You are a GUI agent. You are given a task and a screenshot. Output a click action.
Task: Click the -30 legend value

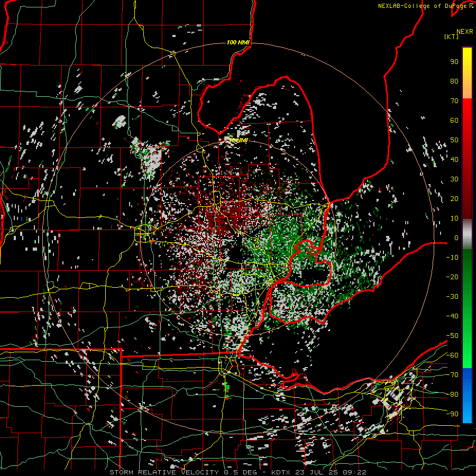click(452, 297)
